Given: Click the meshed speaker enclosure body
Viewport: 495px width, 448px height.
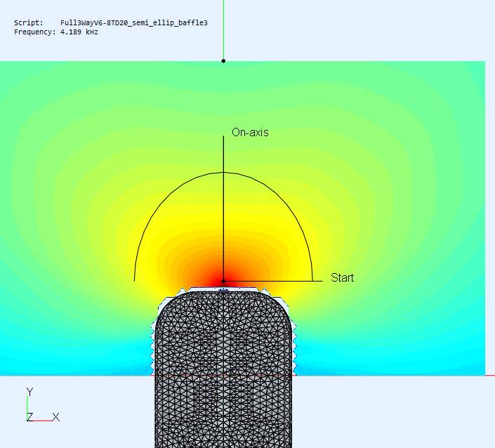Looking at the screenshot, I should 223,368.
